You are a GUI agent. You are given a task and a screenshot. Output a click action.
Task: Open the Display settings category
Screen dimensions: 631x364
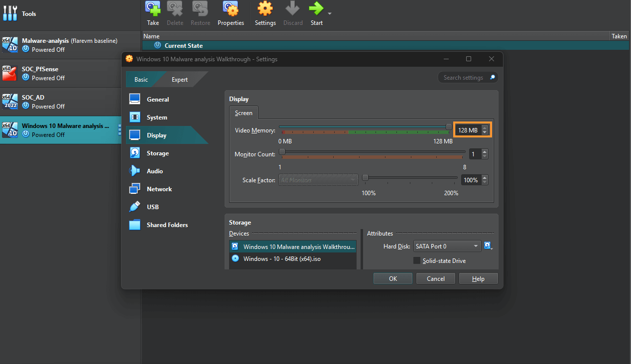point(167,135)
